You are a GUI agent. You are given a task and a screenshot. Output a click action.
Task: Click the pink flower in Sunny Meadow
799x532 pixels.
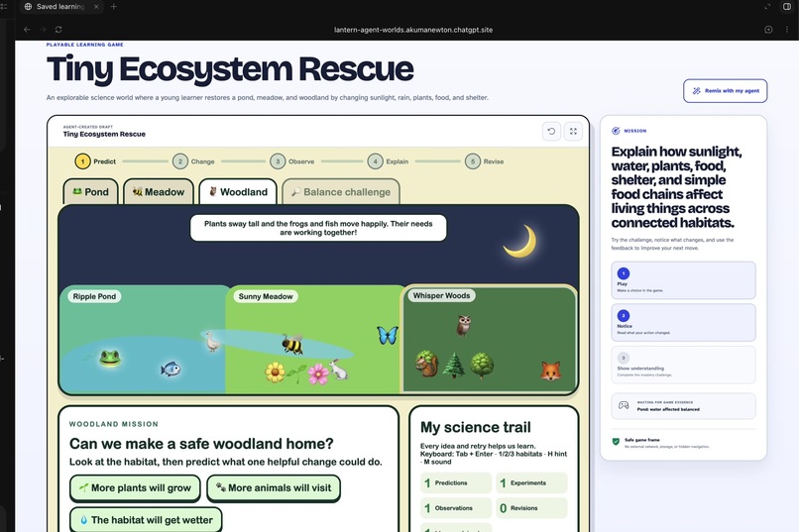pos(318,373)
